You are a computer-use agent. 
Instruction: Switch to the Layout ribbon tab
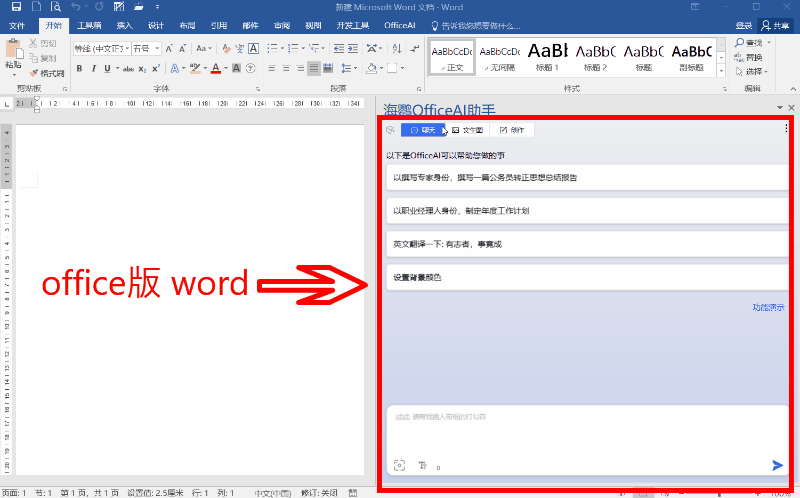(187, 26)
